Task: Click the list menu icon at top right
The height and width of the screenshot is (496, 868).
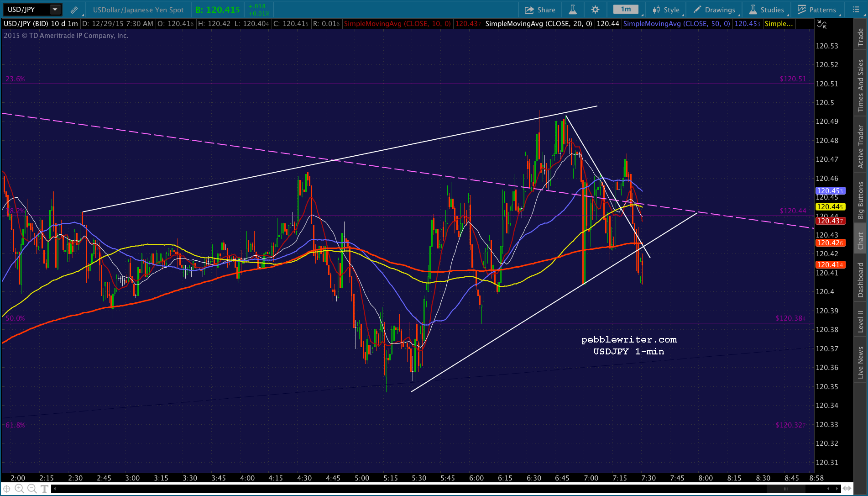Action: pyautogui.click(x=856, y=10)
